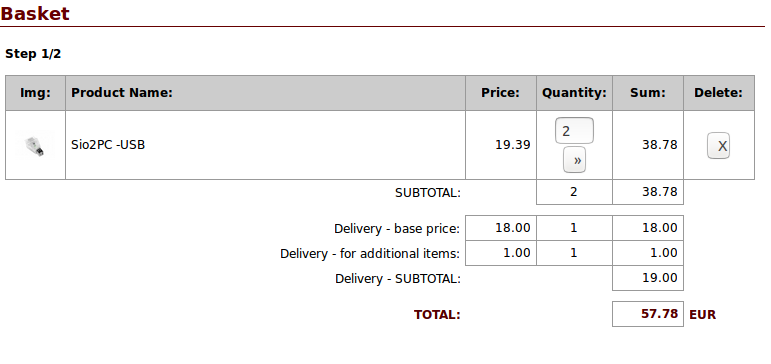Click the Step 1/2 label

click(x=33, y=54)
